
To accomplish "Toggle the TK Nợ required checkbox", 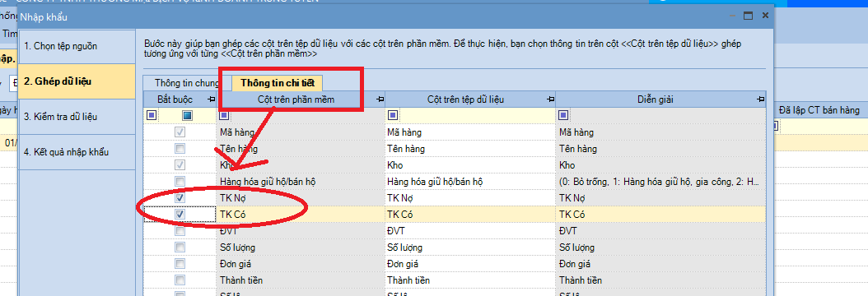I will pyautogui.click(x=180, y=197).
